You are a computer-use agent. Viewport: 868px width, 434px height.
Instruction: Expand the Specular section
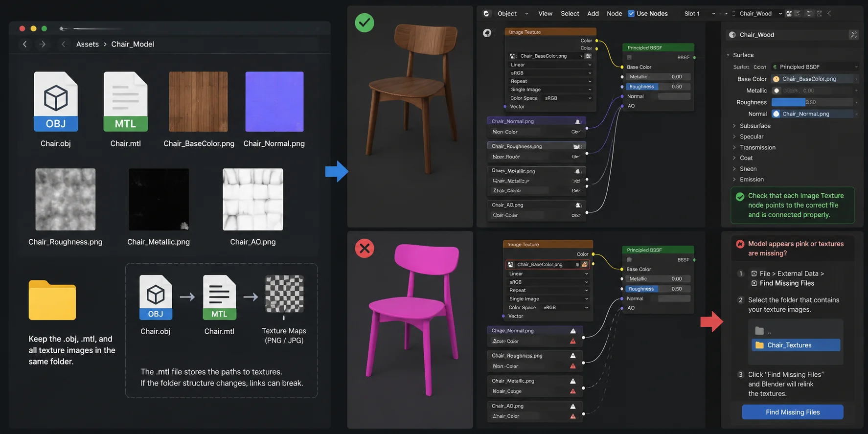(748, 137)
